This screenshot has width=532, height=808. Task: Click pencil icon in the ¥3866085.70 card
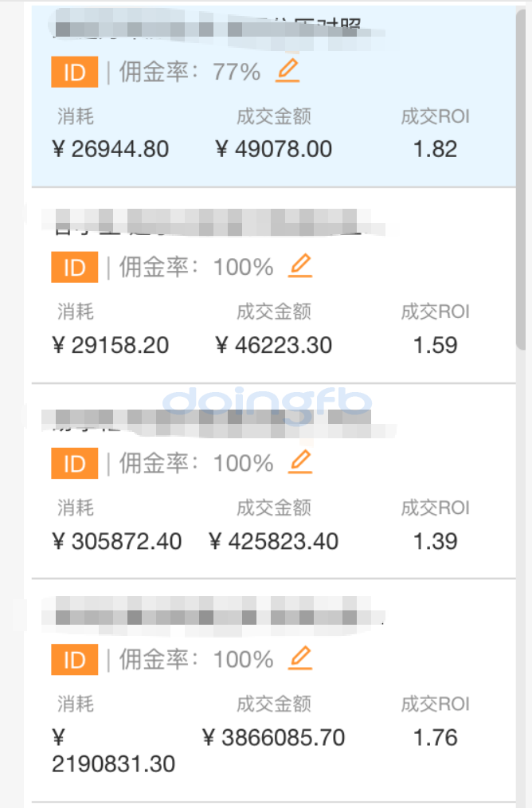(x=300, y=658)
